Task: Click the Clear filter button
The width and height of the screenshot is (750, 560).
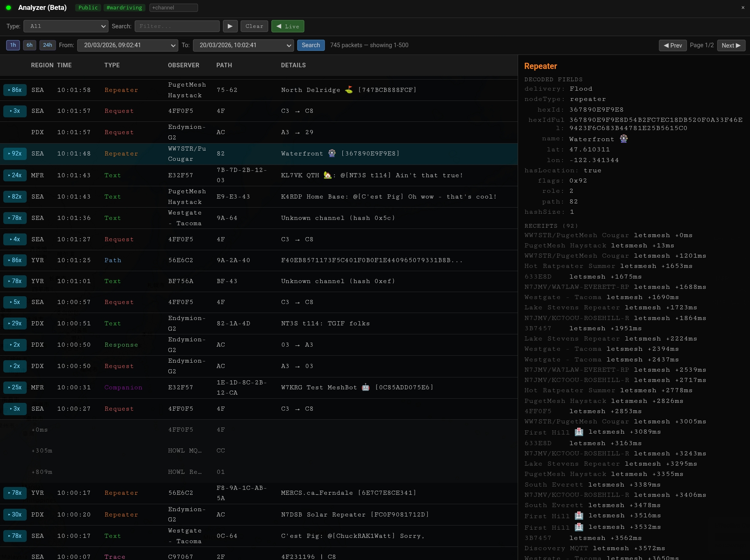Action: point(254,26)
